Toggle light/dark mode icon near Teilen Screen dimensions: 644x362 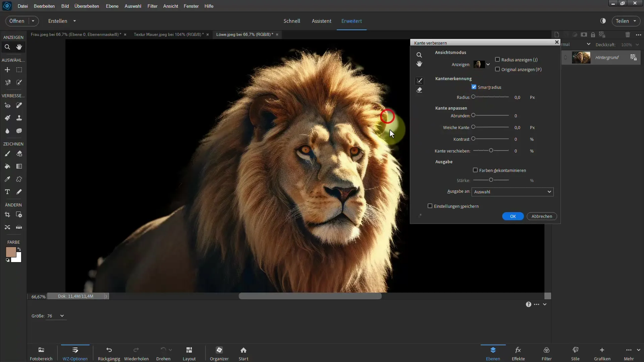click(x=603, y=21)
